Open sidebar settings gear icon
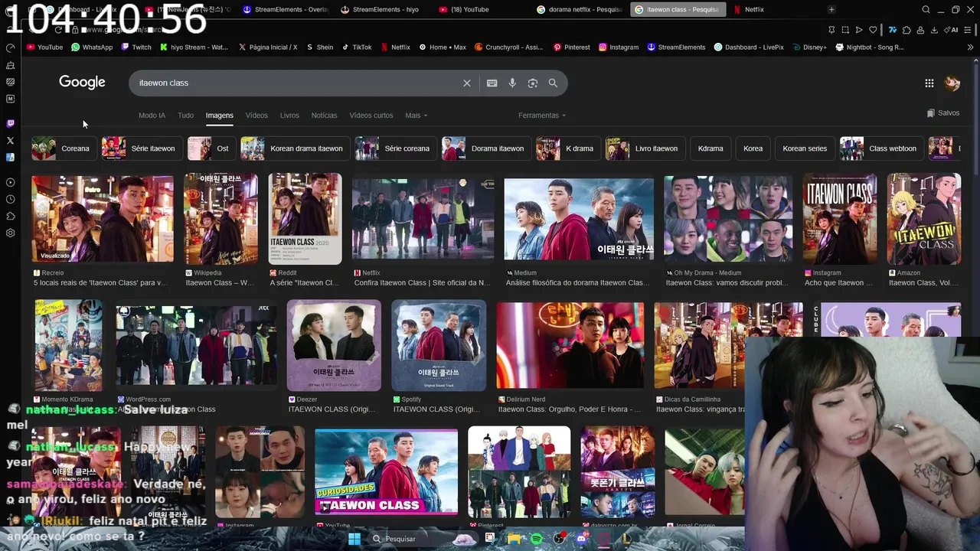The width and height of the screenshot is (980, 551). pyautogui.click(x=10, y=233)
